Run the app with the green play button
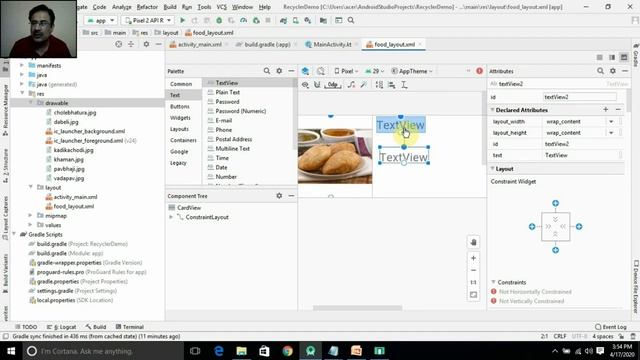The image size is (640, 360). (x=182, y=20)
